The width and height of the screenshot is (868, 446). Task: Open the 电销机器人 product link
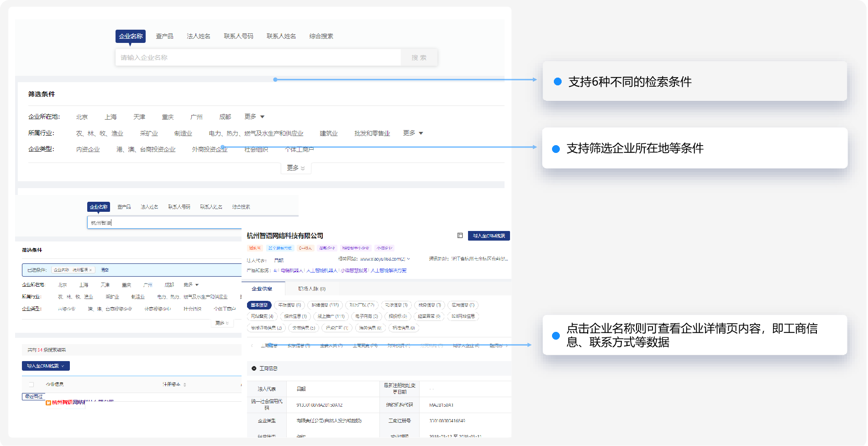(292, 271)
